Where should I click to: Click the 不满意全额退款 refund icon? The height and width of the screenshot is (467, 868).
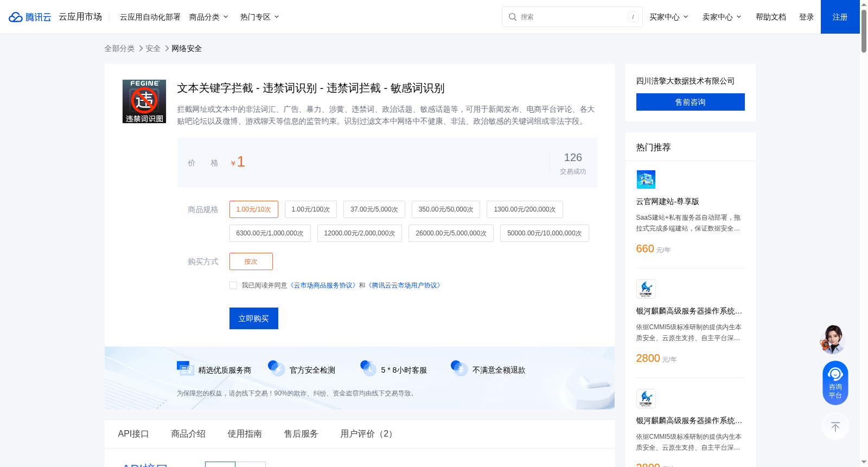459,368
